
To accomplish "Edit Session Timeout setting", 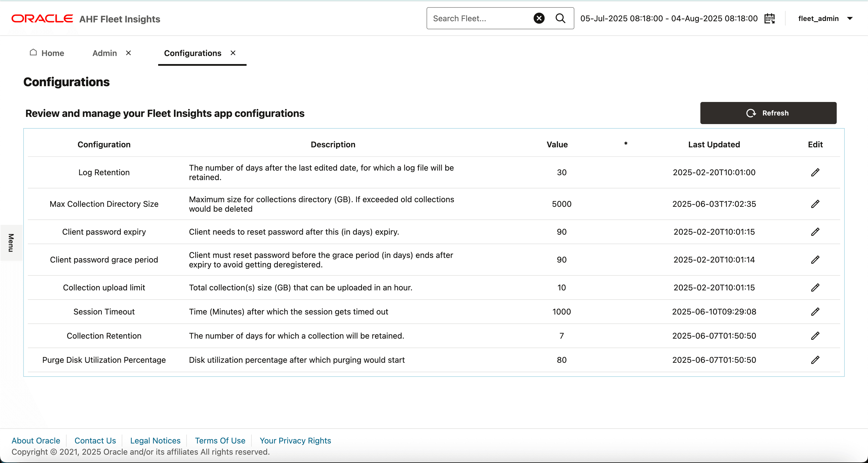I will coord(815,312).
